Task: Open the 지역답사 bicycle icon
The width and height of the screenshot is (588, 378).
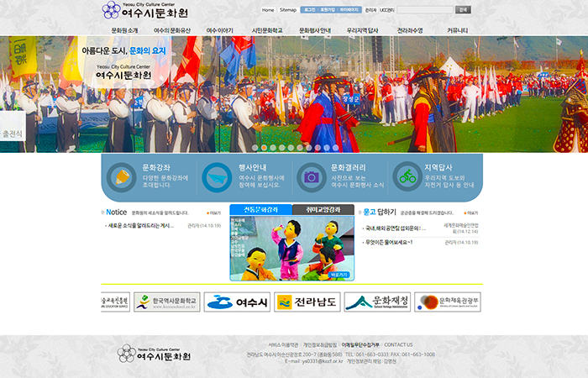Action: (407, 176)
